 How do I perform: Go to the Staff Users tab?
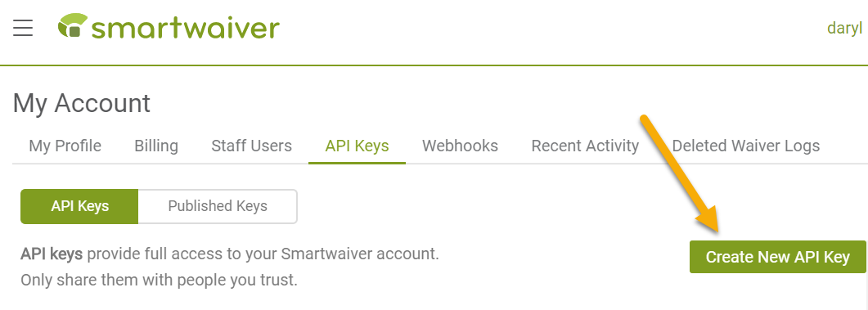251,146
